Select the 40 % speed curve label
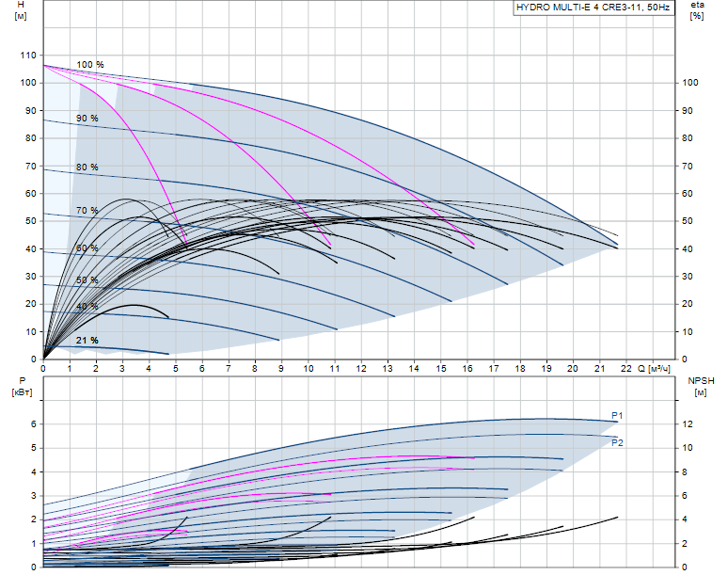The height and width of the screenshot is (575, 728). [x=87, y=307]
